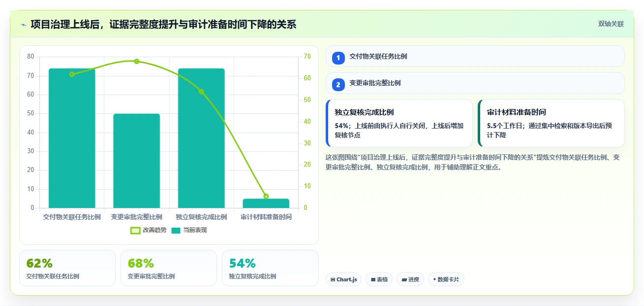The image size is (644, 306).
Task: Click the blue number 2 badge
Action: [338, 85]
